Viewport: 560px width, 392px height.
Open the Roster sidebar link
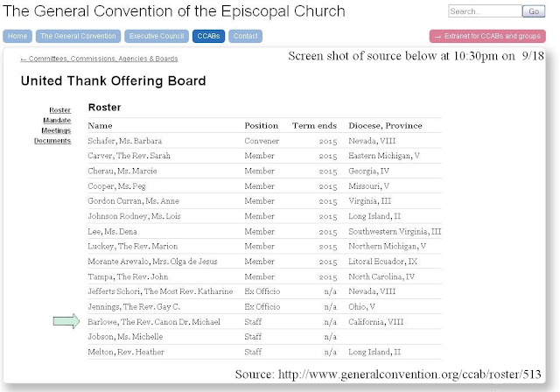pos(60,110)
